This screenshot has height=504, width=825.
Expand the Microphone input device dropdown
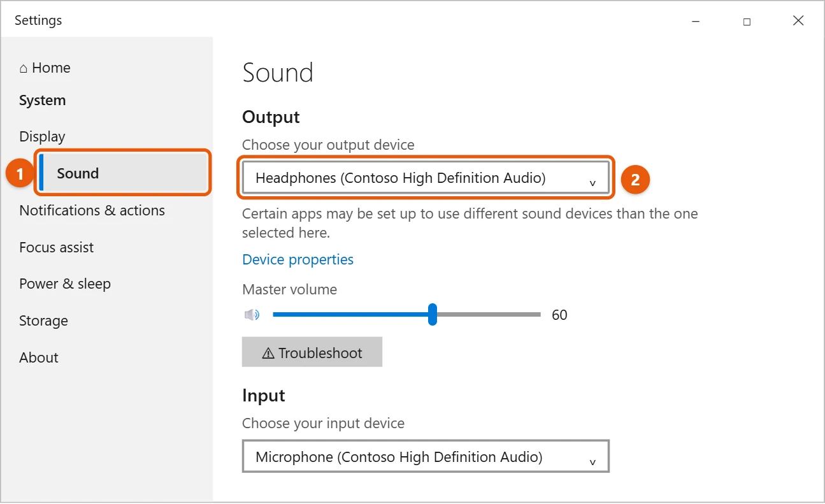[426, 456]
